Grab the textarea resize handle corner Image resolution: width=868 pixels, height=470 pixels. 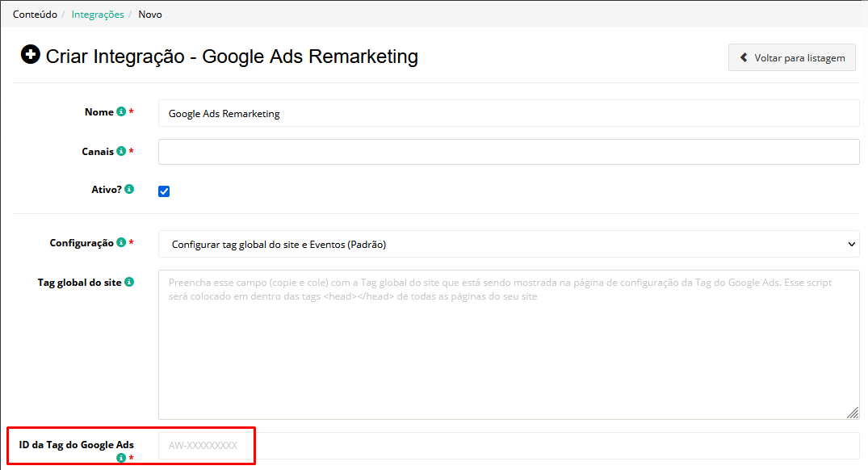tap(853, 413)
